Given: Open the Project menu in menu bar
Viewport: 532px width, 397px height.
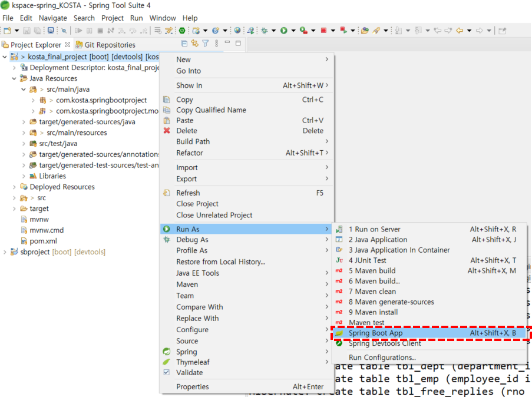Looking at the screenshot, I should [x=113, y=18].
